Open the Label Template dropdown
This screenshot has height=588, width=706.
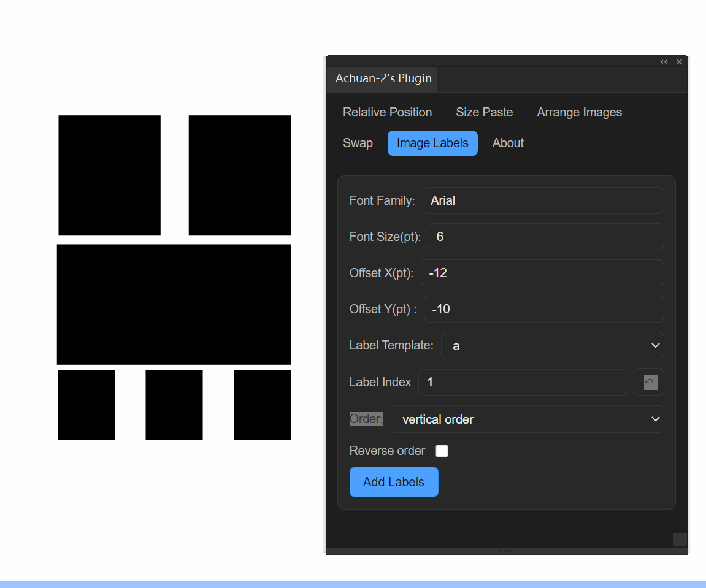[x=553, y=346]
